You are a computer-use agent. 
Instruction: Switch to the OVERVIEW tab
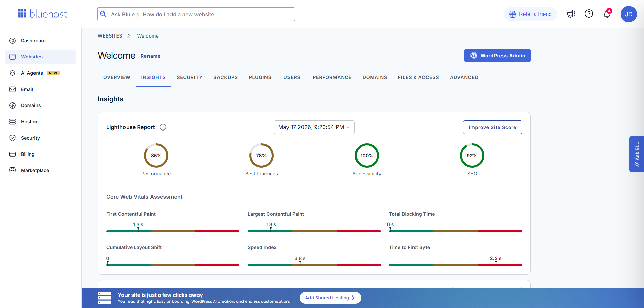(117, 77)
